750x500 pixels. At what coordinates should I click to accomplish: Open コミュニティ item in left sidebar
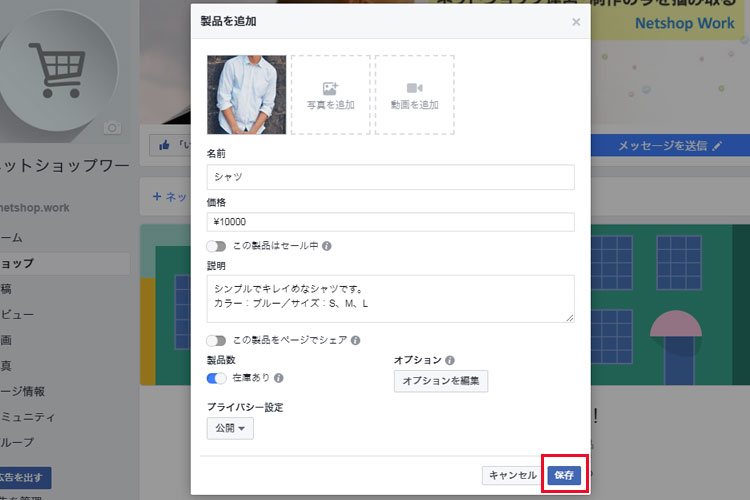coord(28,417)
